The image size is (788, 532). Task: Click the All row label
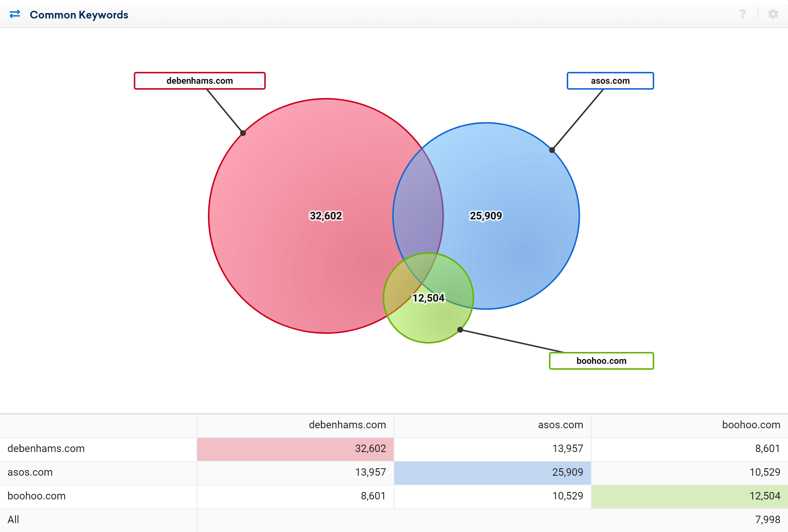tap(13, 519)
